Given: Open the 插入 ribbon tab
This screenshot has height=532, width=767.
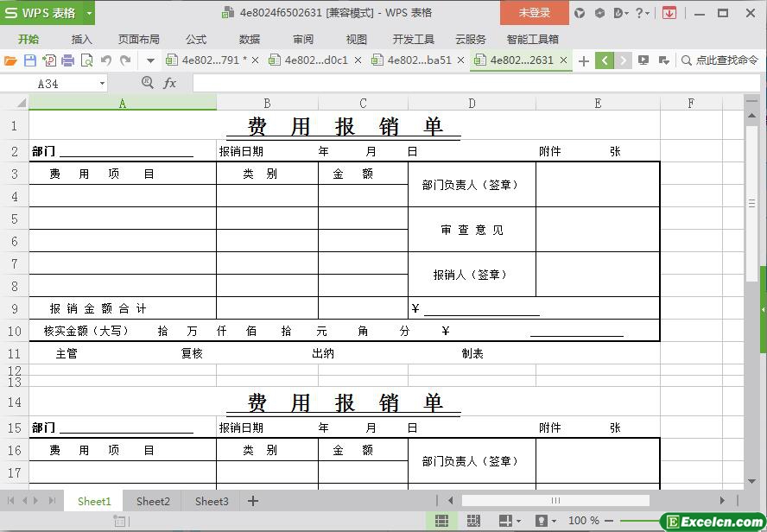Looking at the screenshot, I should click(x=81, y=39).
